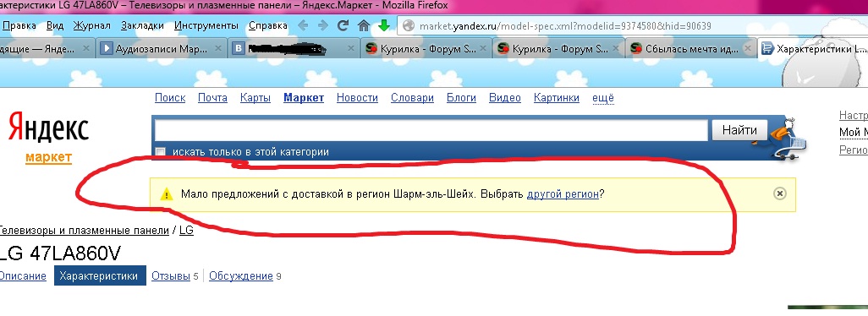The image size is (868, 316).
Task: Select the Характеристики product tab
Action: [x=100, y=275]
